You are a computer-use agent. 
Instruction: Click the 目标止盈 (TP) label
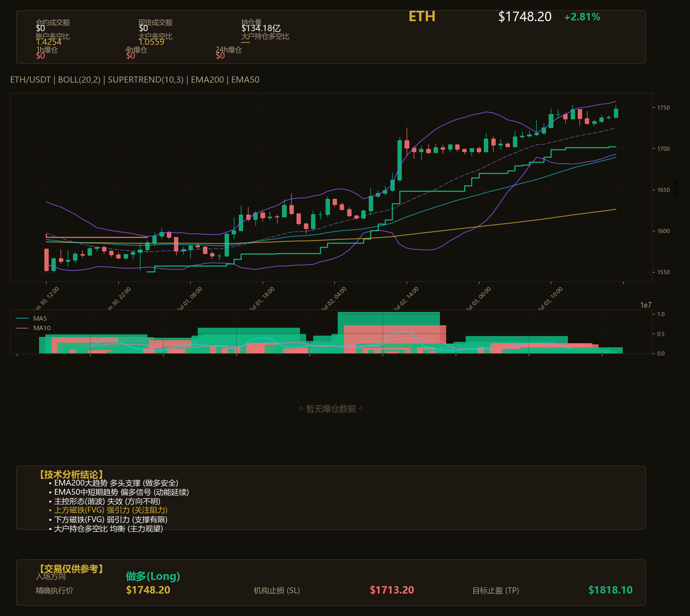pyautogui.click(x=496, y=591)
